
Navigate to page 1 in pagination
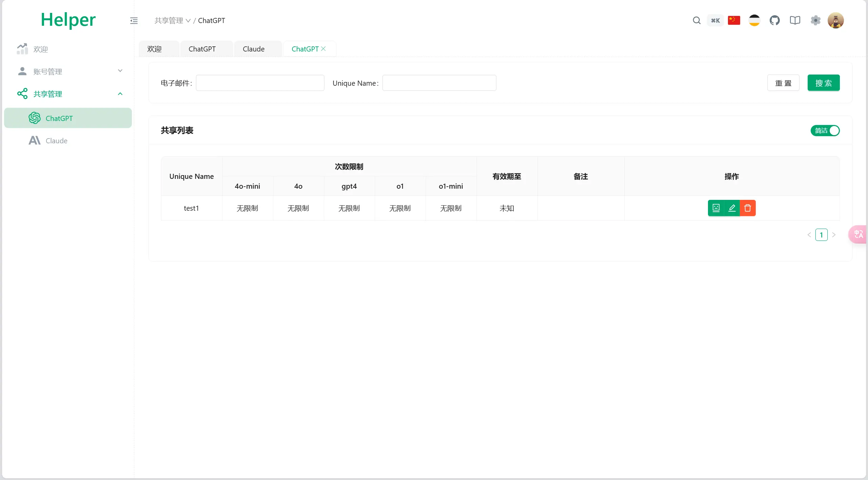tap(821, 235)
